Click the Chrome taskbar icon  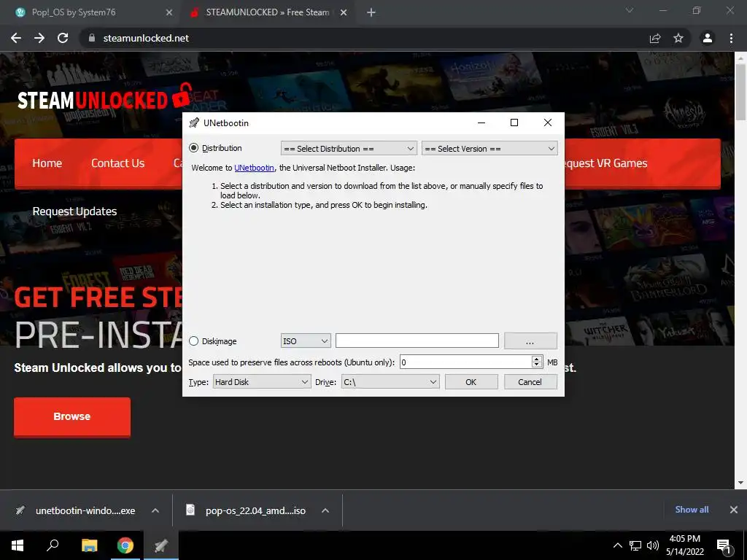[x=125, y=545]
